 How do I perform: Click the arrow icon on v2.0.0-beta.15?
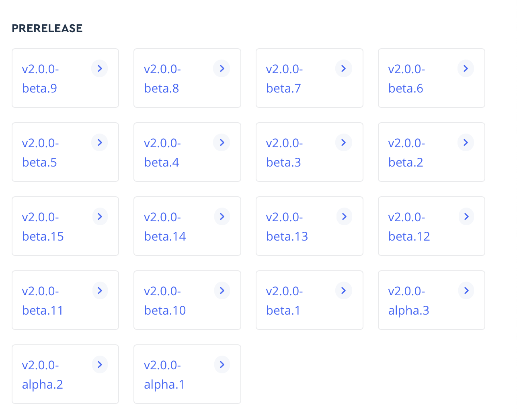[99, 216]
